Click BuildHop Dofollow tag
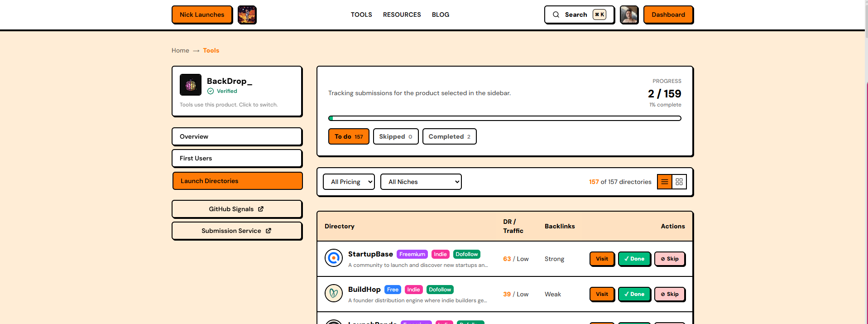The height and width of the screenshot is (324, 868). [440, 290]
